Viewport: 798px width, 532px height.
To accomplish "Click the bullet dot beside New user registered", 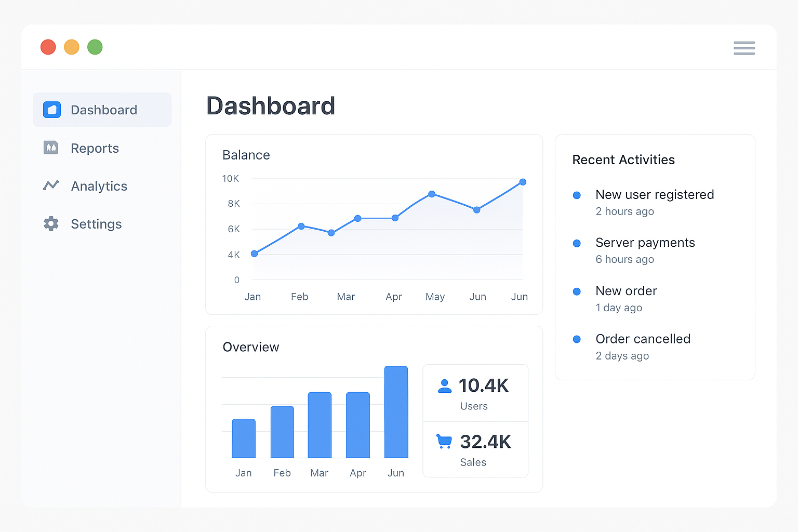I will point(577,195).
